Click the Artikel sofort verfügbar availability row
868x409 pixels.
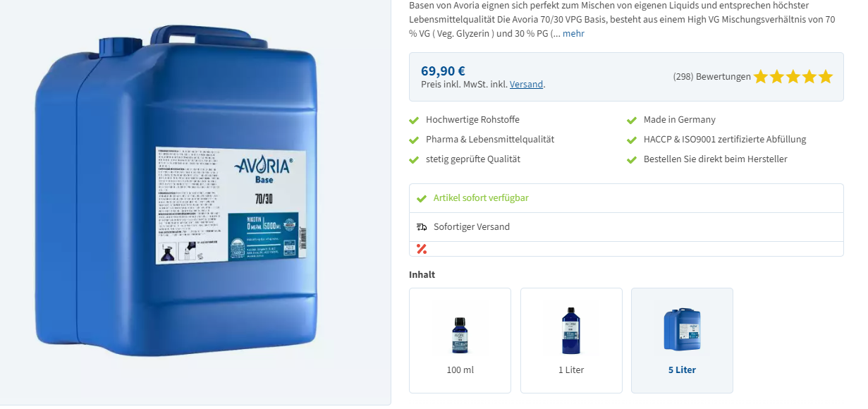pyautogui.click(x=626, y=198)
